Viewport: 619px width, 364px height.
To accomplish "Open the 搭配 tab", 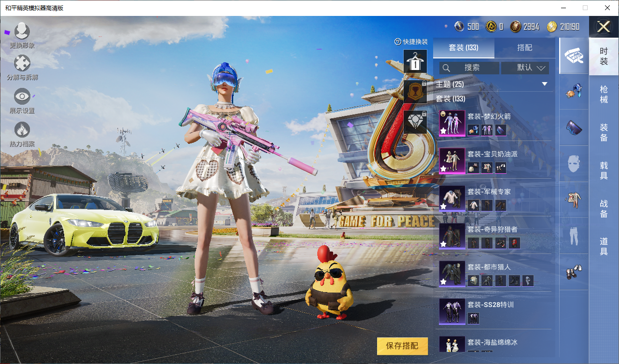I will [x=525, y=48].
